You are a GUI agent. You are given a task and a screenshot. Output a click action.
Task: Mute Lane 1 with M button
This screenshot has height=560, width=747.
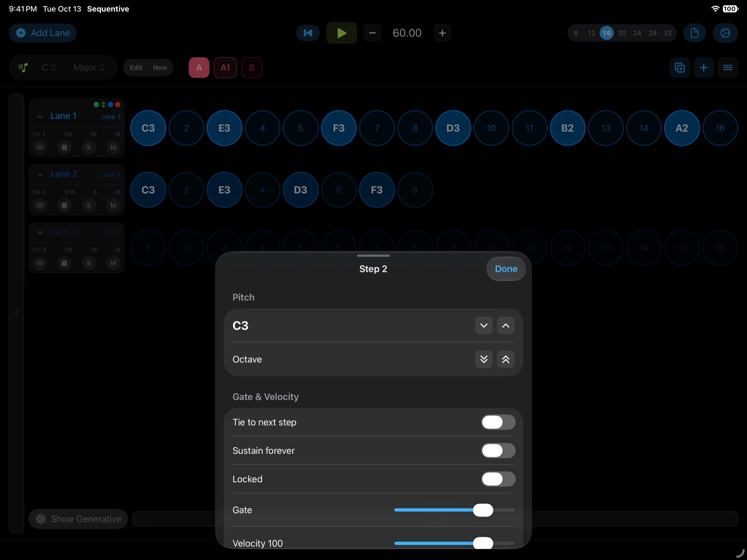(113, 147)
